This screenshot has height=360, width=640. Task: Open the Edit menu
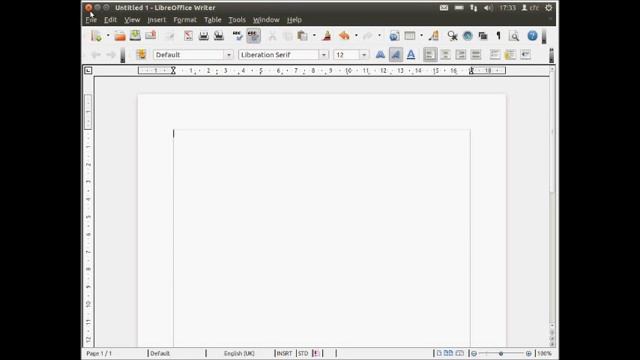110,20
